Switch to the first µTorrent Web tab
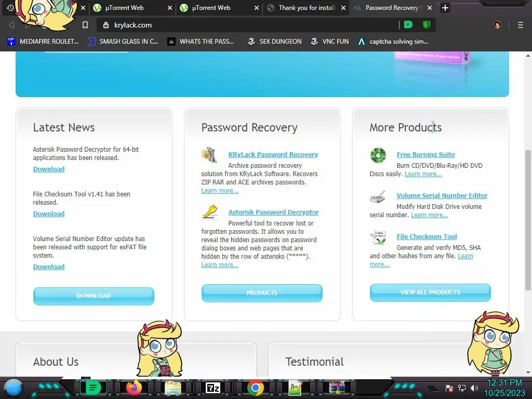The width and height of the screenshot is (532, 399). point(128,8)
